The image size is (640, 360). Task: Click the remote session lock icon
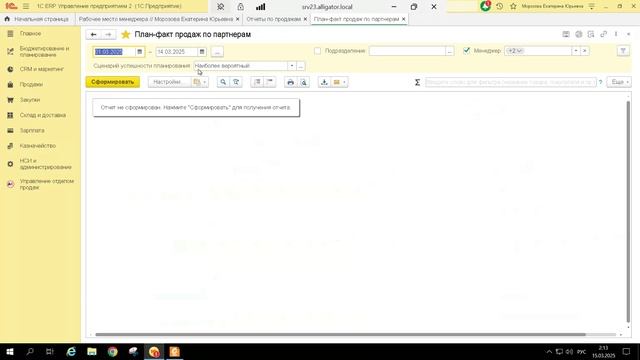[240, 7]
